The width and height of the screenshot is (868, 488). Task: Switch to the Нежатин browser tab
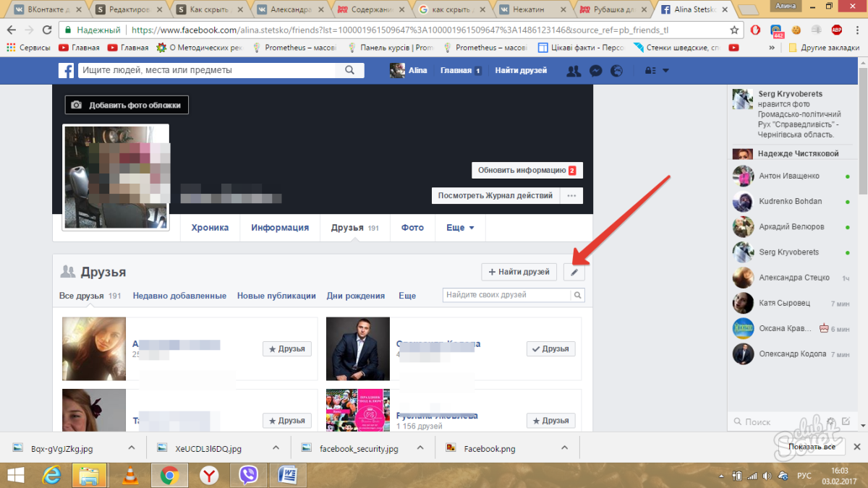coord(535,10)
